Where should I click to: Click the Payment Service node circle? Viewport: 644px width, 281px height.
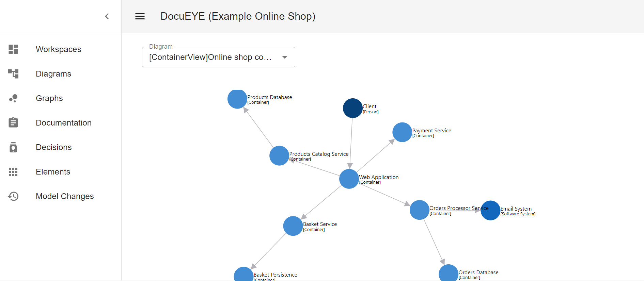coord(402,132)
